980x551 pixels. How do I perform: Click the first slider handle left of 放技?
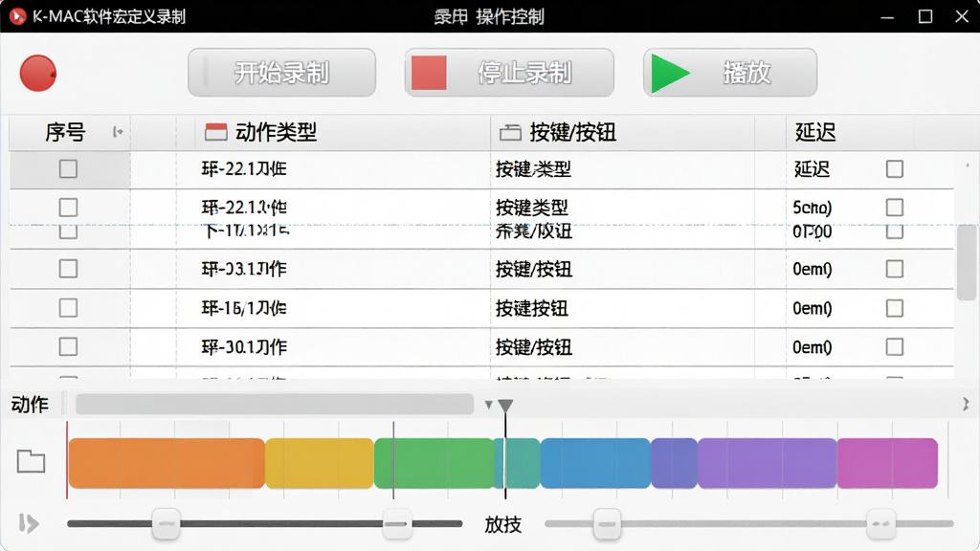tap(167, 523)
